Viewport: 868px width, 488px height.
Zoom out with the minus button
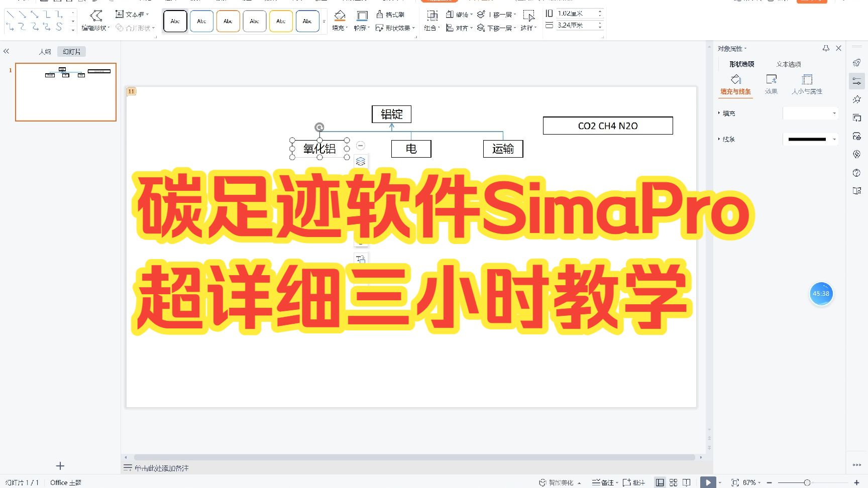769,482
